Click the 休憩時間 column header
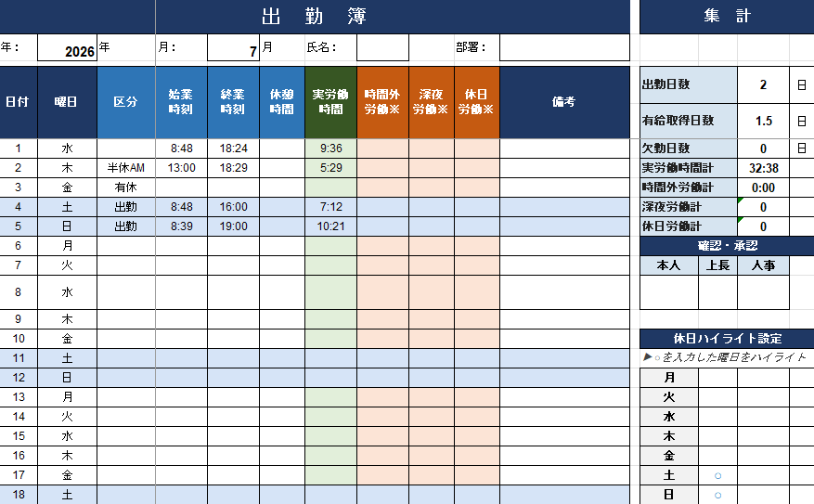 coord(282,102)
